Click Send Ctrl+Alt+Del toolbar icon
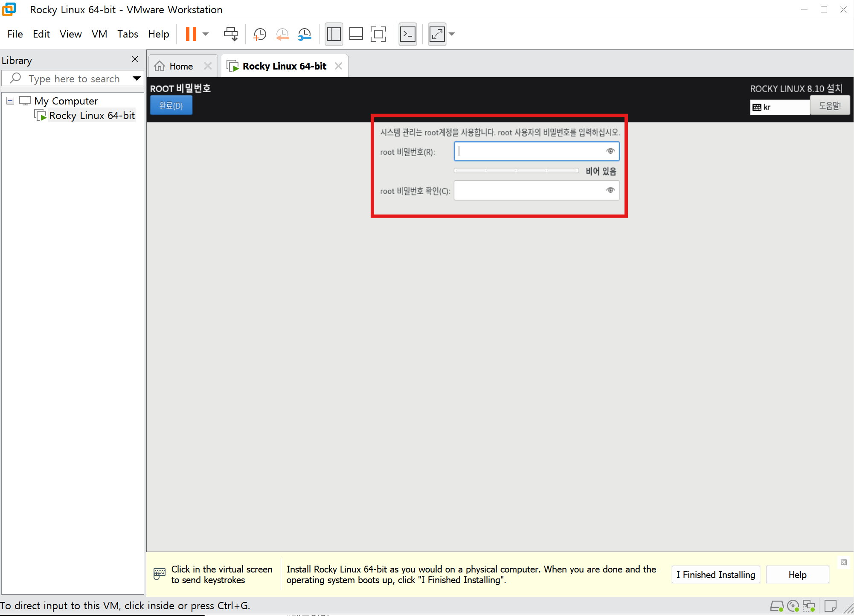Viewport: 854px width, 616px height. 231,34
